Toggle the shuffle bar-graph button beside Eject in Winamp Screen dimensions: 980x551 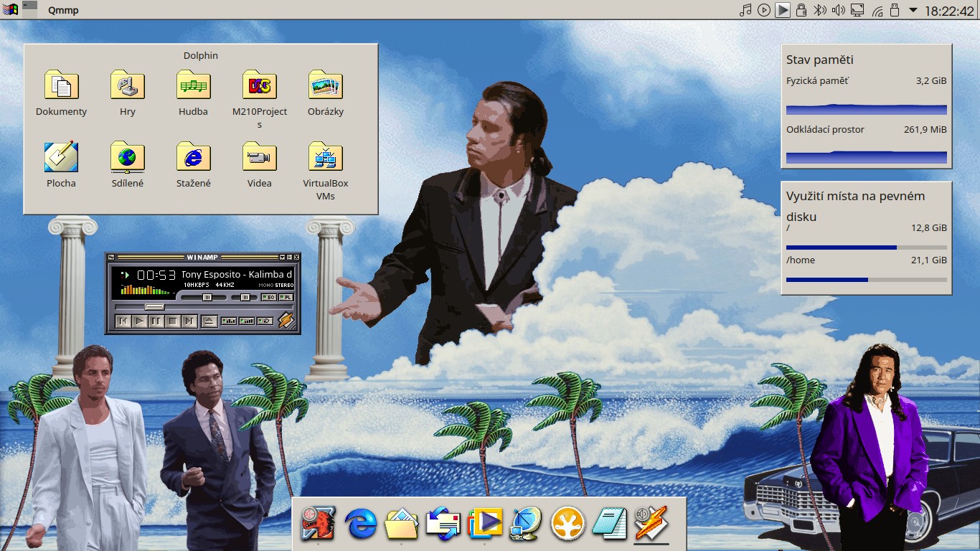[x=229, y=321]
